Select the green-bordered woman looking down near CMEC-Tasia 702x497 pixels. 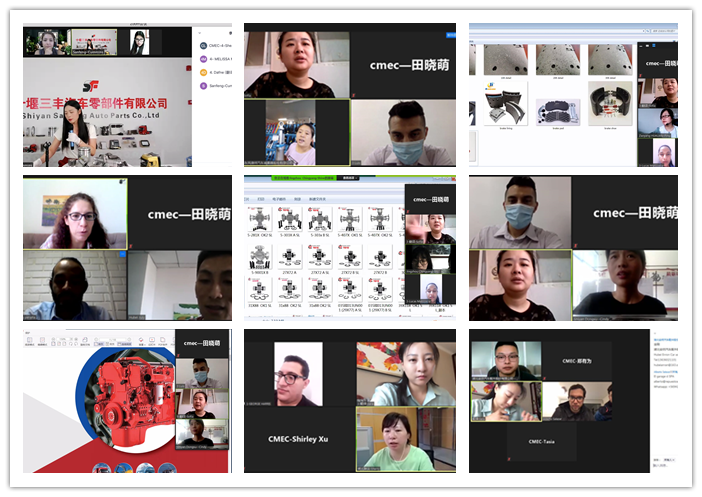(x=506, y=401)
